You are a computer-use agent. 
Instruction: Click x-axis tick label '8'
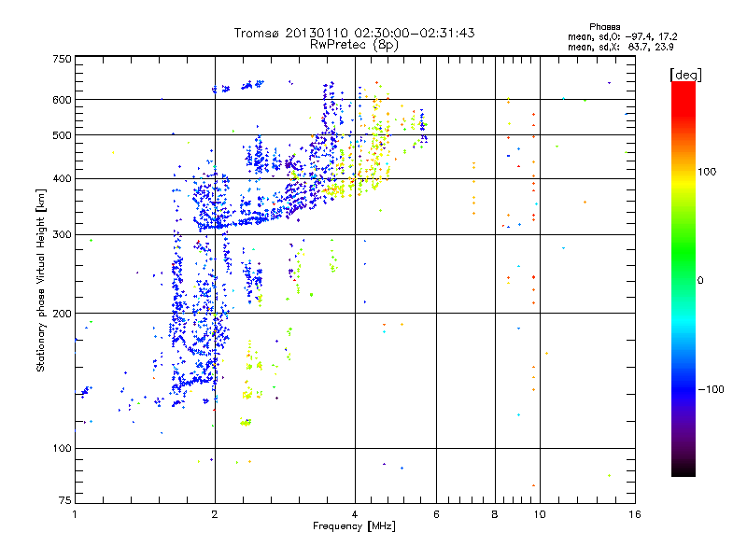(495, 514)
